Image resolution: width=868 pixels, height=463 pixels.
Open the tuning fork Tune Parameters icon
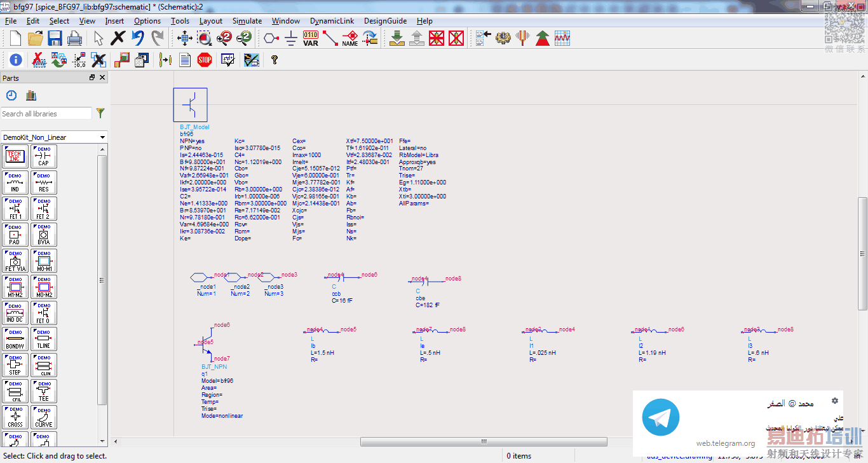click(x=523, y=38)
